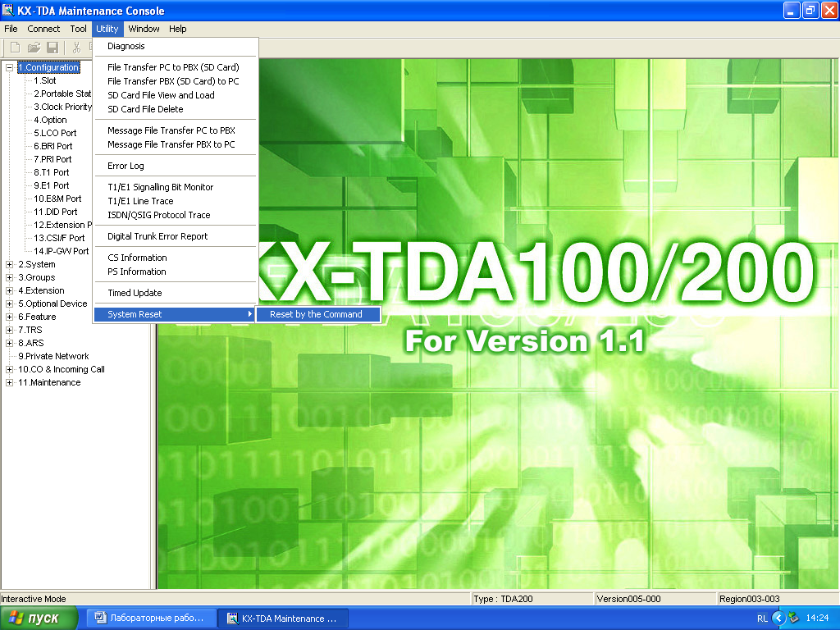Click the Save diskette toolbar icon

point(52,48)
